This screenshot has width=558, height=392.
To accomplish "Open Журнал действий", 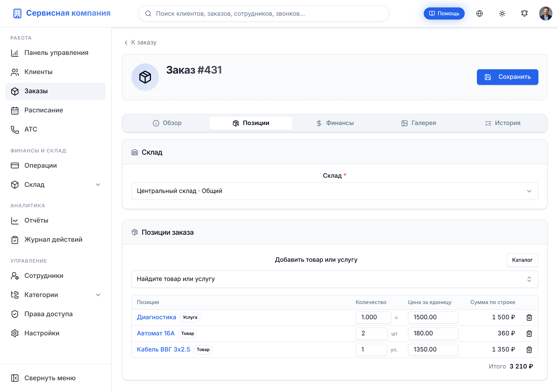I will click(55, 240).
